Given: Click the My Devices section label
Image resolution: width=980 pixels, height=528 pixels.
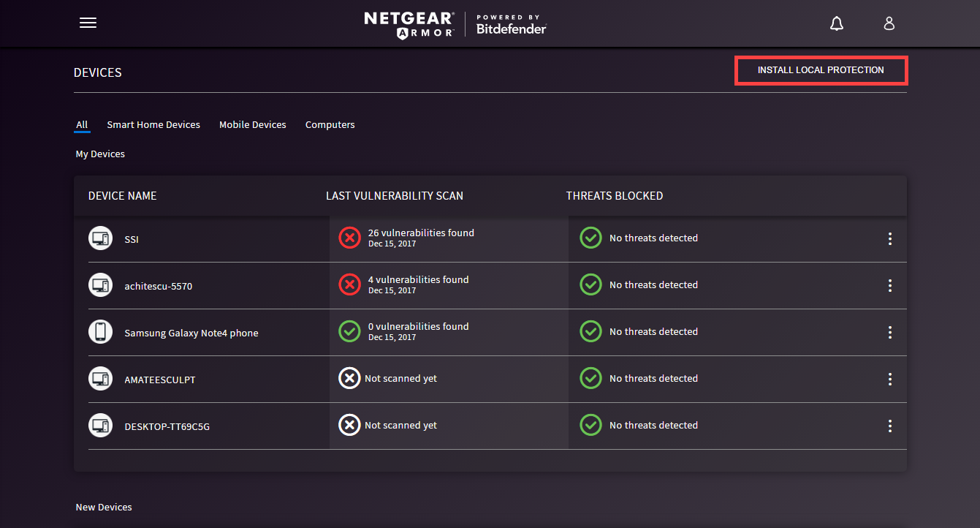Looking at the screenshot, I should (x=100, y=154).
